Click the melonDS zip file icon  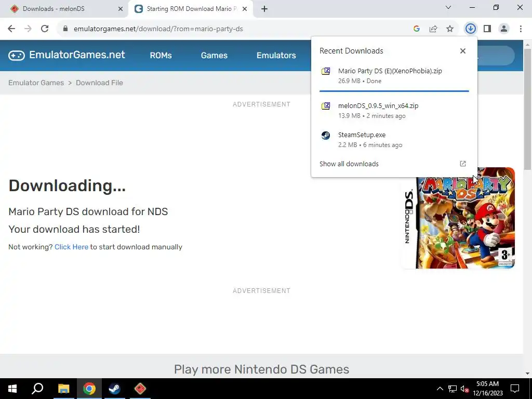click(x=326, y=106)
